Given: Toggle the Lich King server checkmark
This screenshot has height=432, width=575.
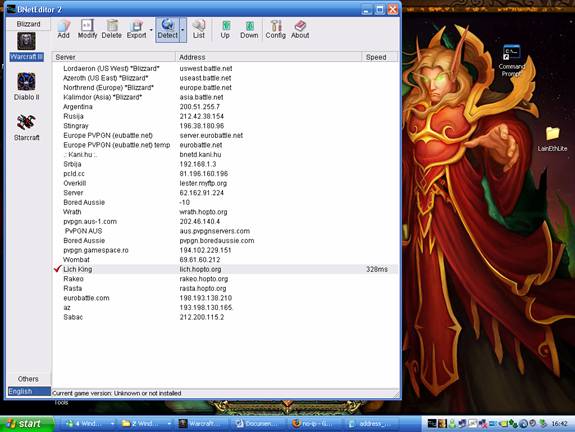Looking at the screenshot, I should [57, 269].
